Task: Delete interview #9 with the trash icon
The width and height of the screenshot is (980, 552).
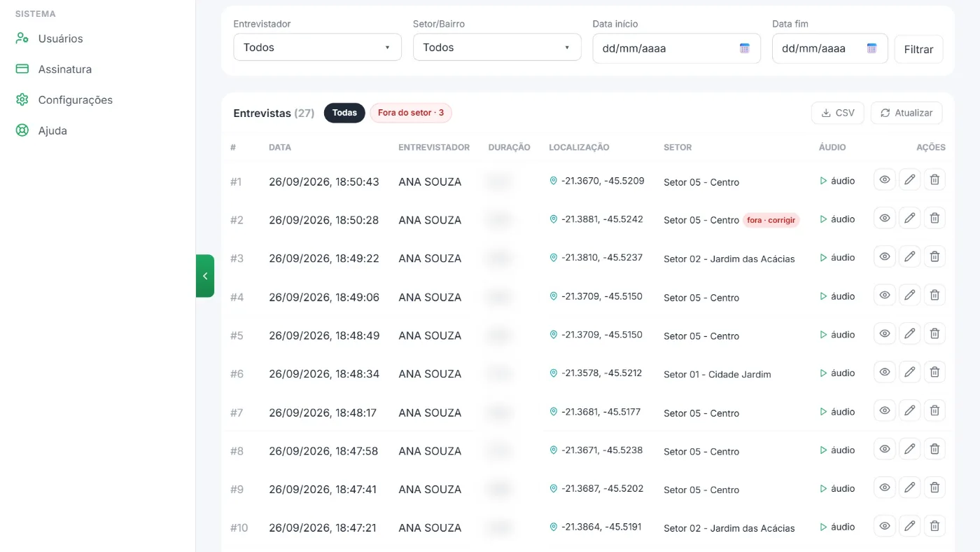Action: [934, 488]
